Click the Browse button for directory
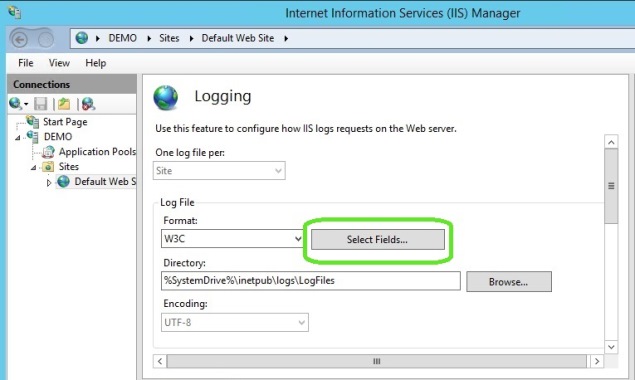Screen dimensions: 635x380 pos(509,282)
